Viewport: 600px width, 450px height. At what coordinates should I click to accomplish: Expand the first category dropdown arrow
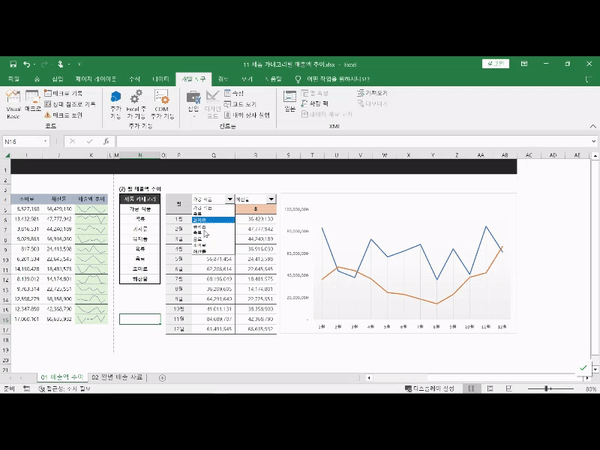(x=227, y=200)
